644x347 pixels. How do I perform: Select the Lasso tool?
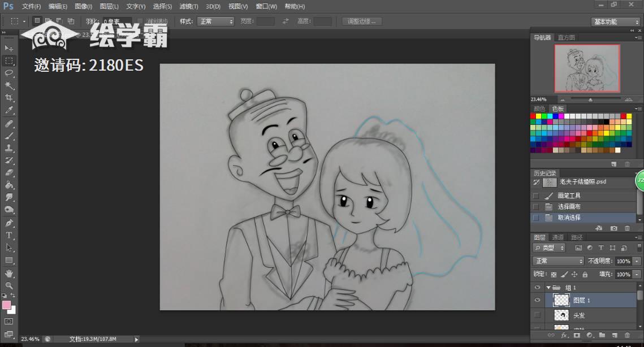9,73
